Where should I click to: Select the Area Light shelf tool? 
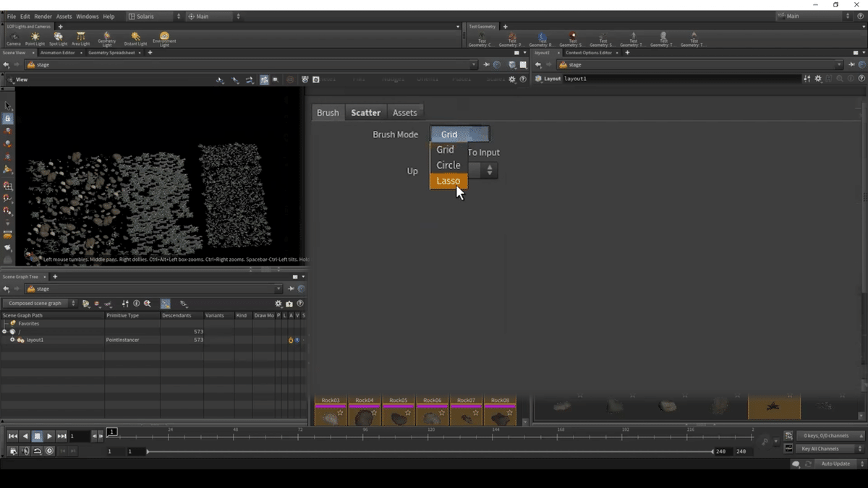click(x=80, y=38)
